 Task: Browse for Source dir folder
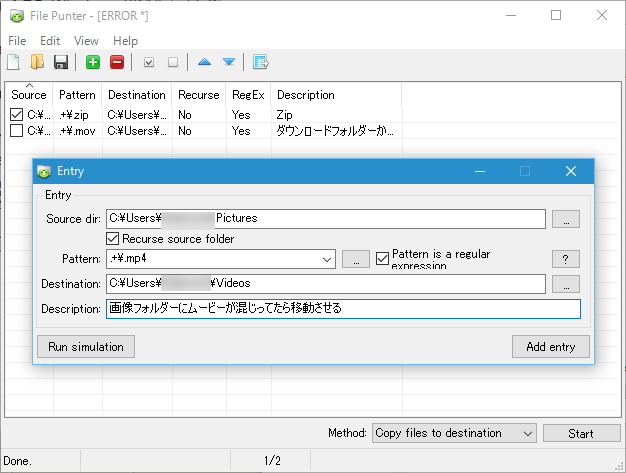pyautogui.click(x=566, y=219)
